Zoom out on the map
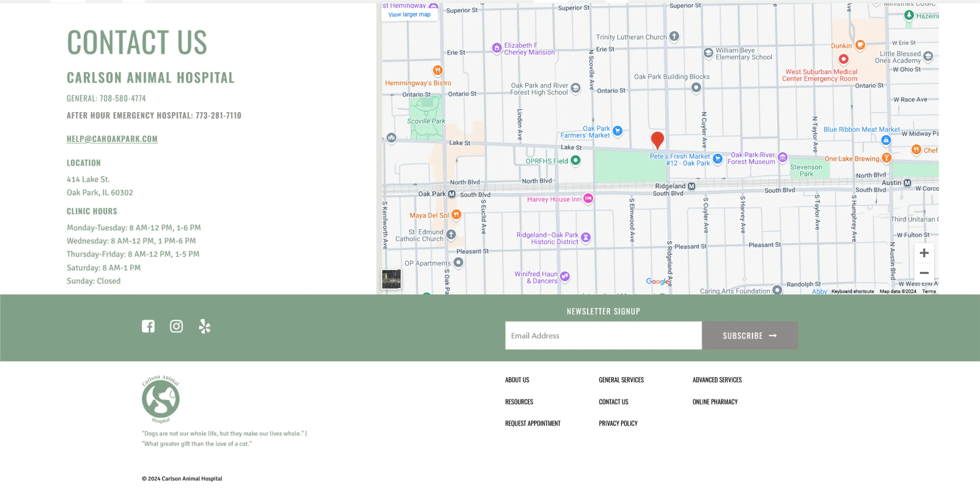Image resolution: width=980 pixels, height=498 pixels. click(924, 273)
